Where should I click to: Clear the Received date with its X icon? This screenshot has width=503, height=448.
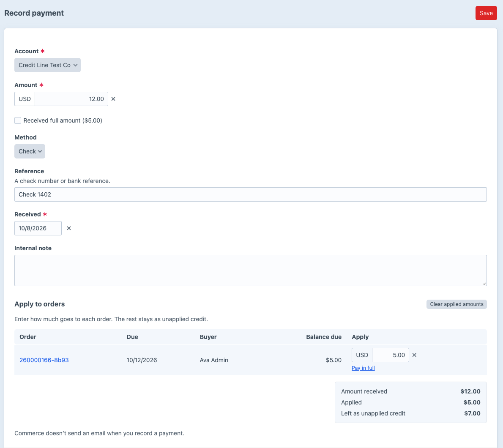pyautogui.click(x=68, y=228)
